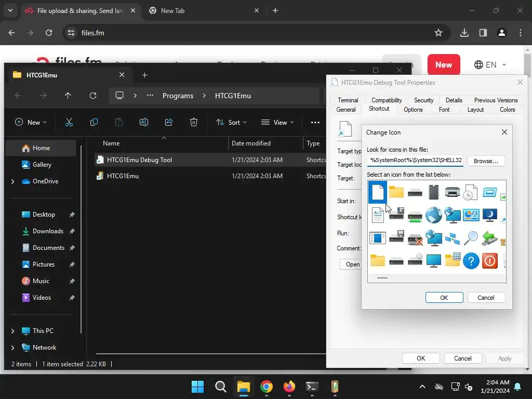532x399 pixels.
Task: Click the Delete trash icon in Explorer
Action: (194, 122)
